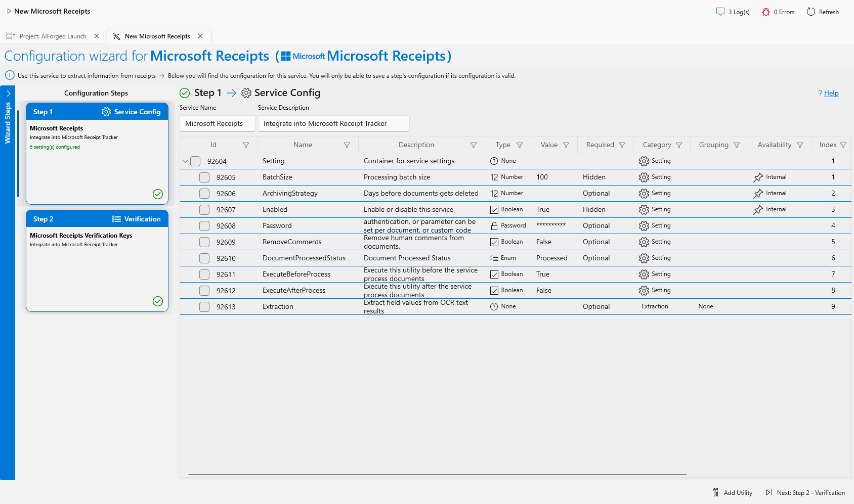This screenshot has width=854, height=504.
Task: Sort by the Description column header
Action: [x=416, y=145]
